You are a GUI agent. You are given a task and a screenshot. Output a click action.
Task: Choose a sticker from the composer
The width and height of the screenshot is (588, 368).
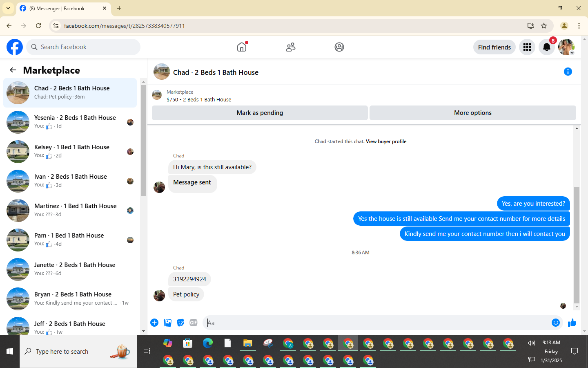point(180,323)
